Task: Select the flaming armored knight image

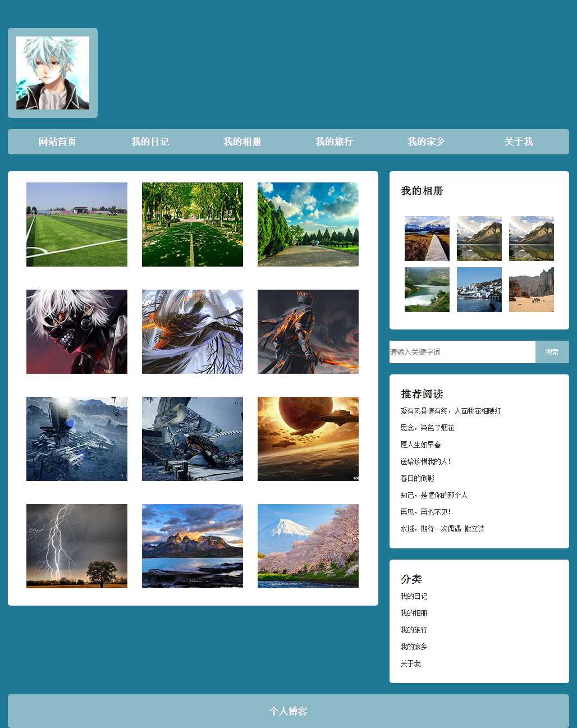Action: 308,332
